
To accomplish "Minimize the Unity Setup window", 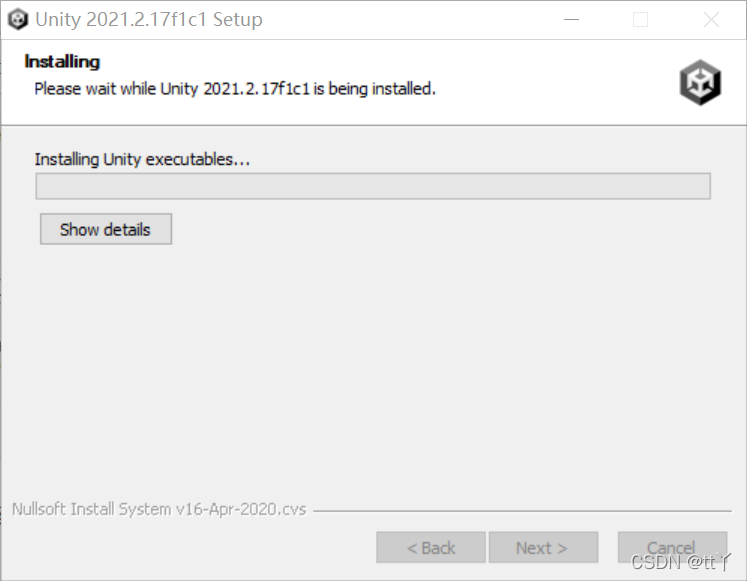I will coord(571,20).
